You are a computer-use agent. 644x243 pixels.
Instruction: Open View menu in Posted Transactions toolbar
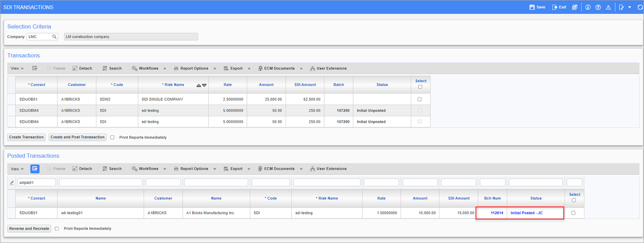[17, 169]
